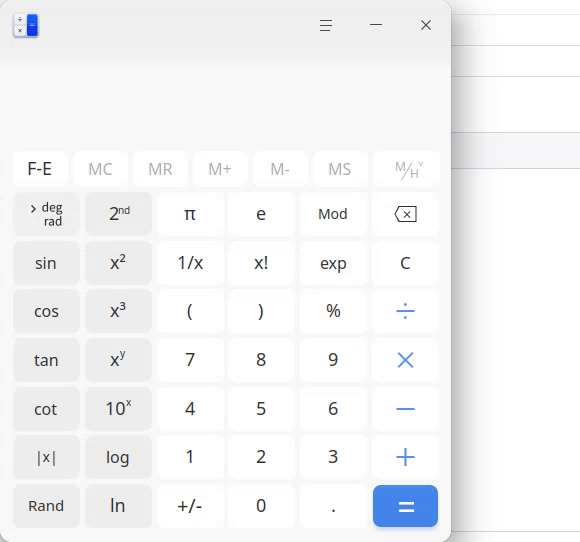Click digit 2

pos(261,457)
